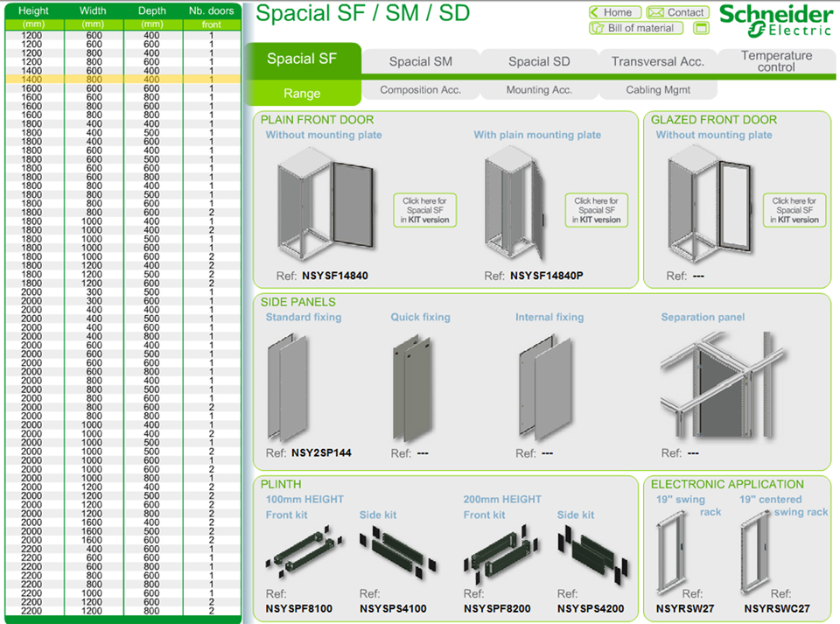Select the row 1800 x 1200 x 400

(x=122, y=265)
